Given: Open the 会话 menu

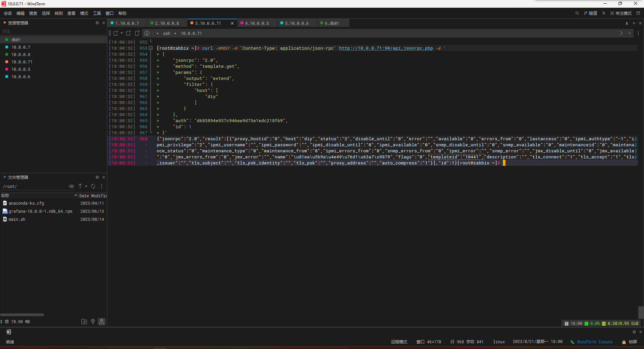Looking at the screenshot, I should [x=8, y=13].
